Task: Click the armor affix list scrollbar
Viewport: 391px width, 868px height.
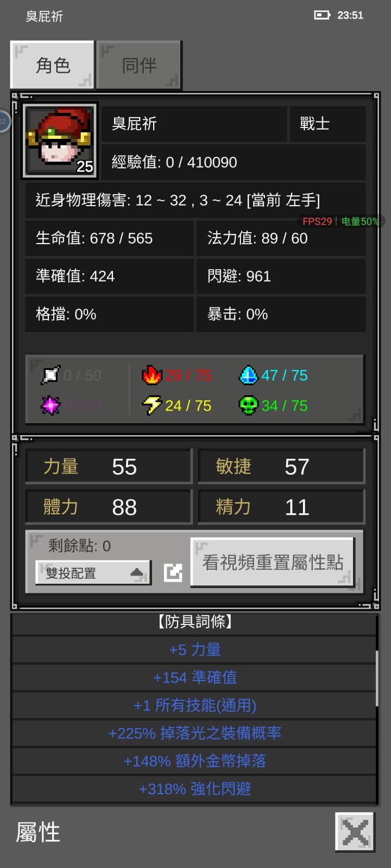Action: (x=377, y=678)
